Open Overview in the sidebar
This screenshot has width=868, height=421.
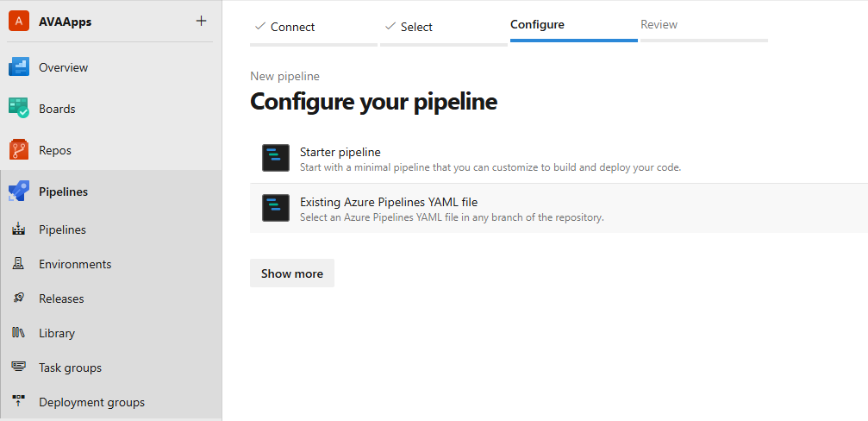coord(63,67)
